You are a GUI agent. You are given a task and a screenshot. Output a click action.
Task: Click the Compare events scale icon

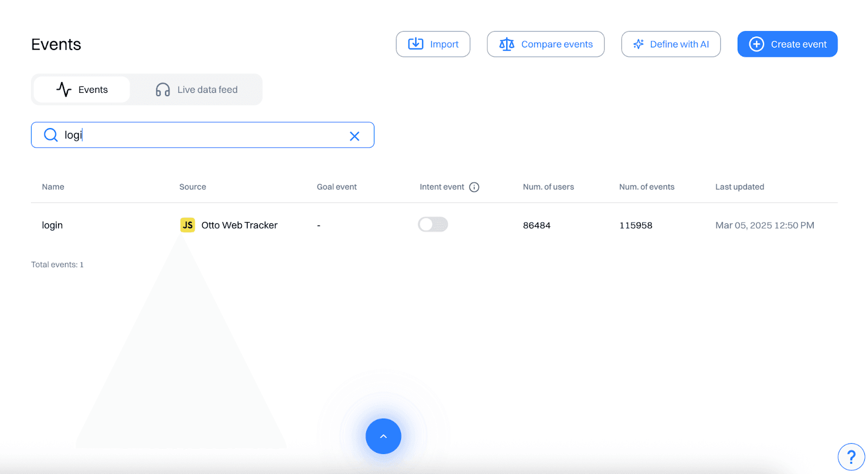coord(506,44)
